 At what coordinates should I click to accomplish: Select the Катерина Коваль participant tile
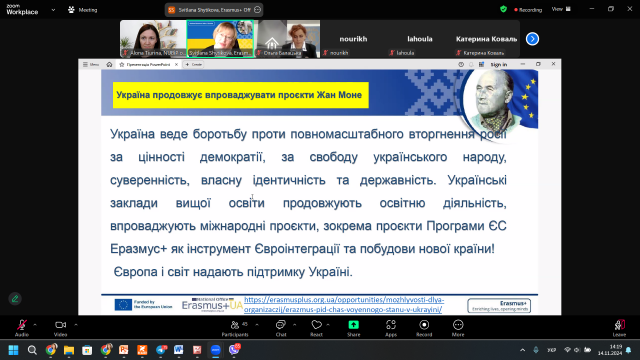486,39
